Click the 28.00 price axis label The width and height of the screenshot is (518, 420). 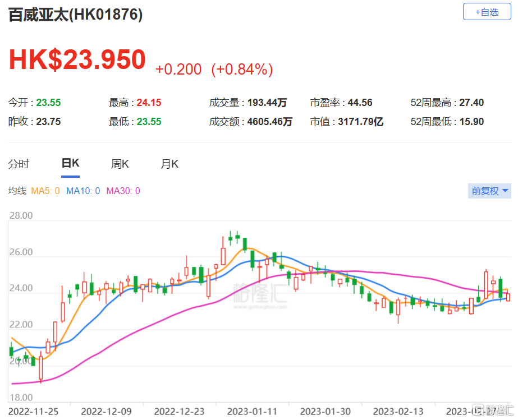[x=21, y=216]
